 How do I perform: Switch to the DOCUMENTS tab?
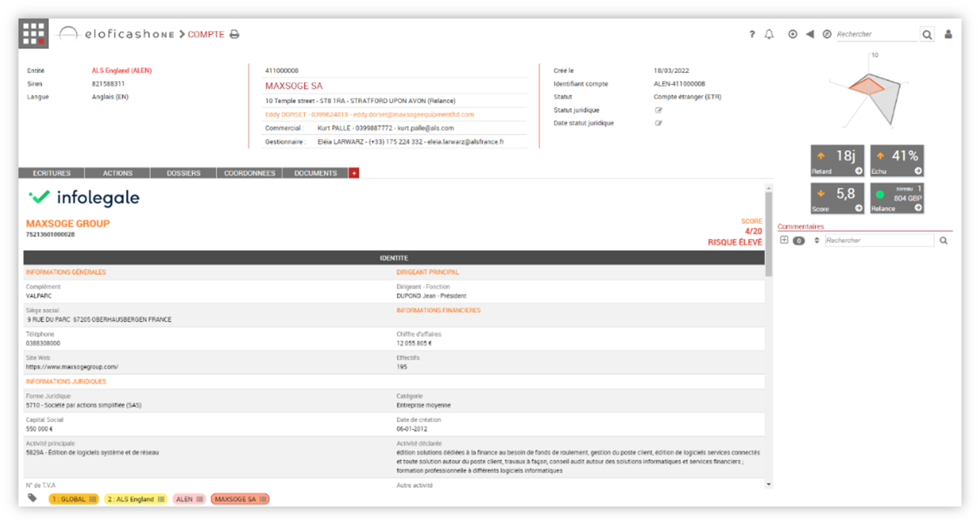[x=314, y=172]
